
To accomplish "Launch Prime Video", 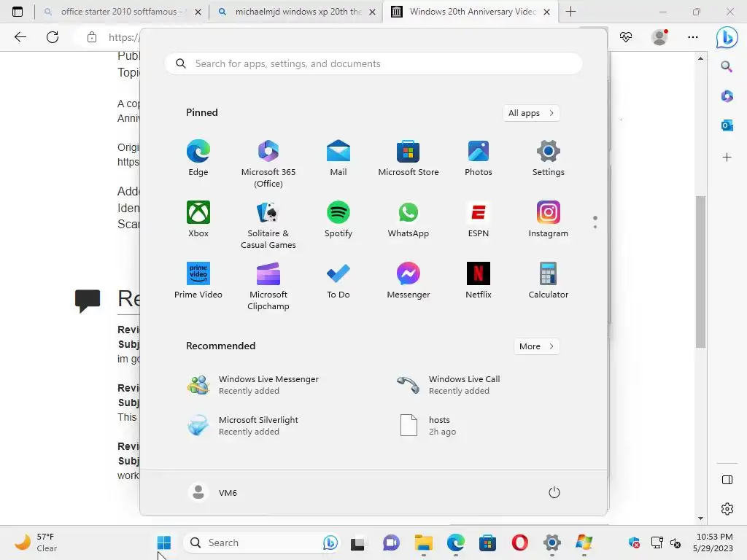I will (198, 281).
